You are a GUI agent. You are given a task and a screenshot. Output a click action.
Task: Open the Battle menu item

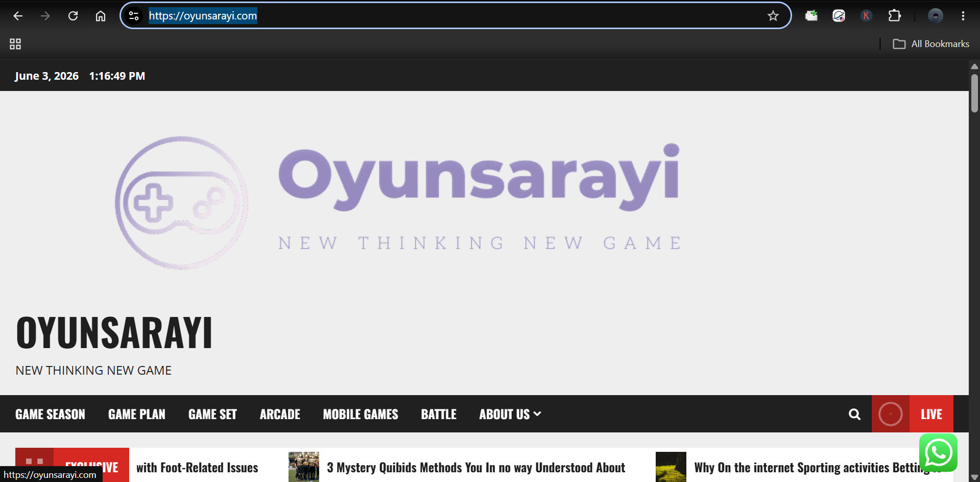439,414
